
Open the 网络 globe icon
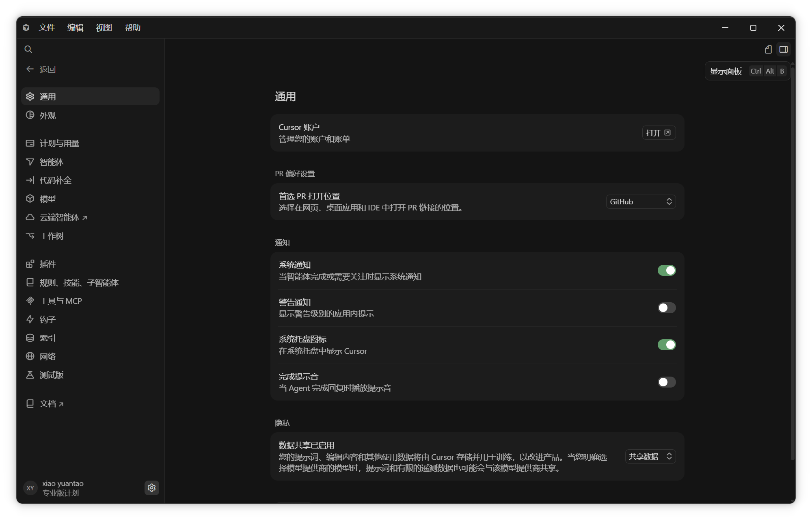[x=30, y=356]
